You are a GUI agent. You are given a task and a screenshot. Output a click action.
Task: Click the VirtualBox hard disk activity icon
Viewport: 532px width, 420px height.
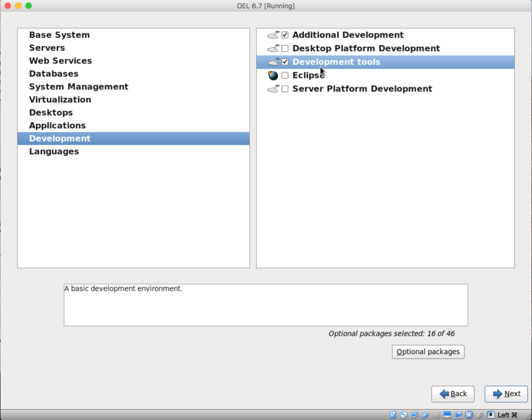(393, 415)
